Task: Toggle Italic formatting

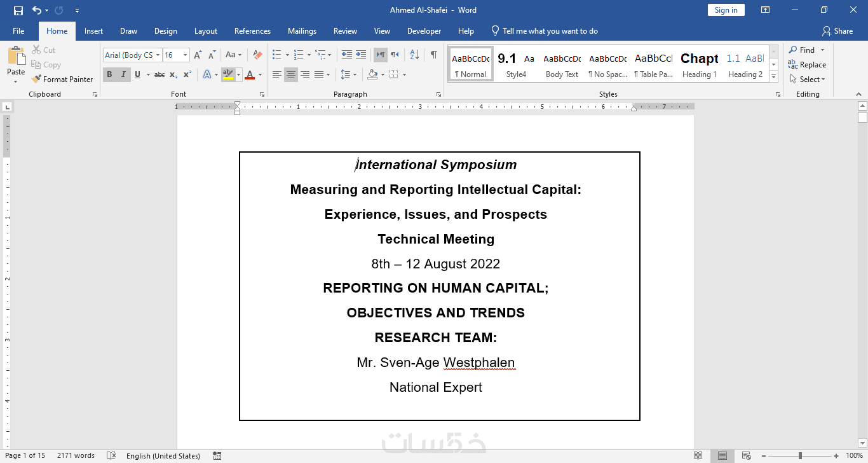Action: point(123,75)
